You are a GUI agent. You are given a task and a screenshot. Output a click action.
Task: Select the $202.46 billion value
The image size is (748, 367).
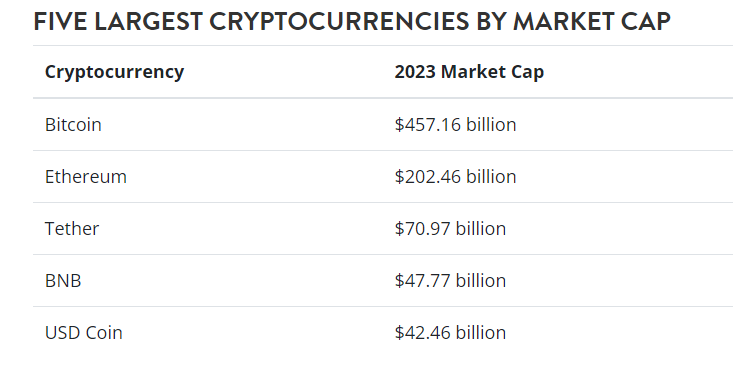[x=455, y=176]
